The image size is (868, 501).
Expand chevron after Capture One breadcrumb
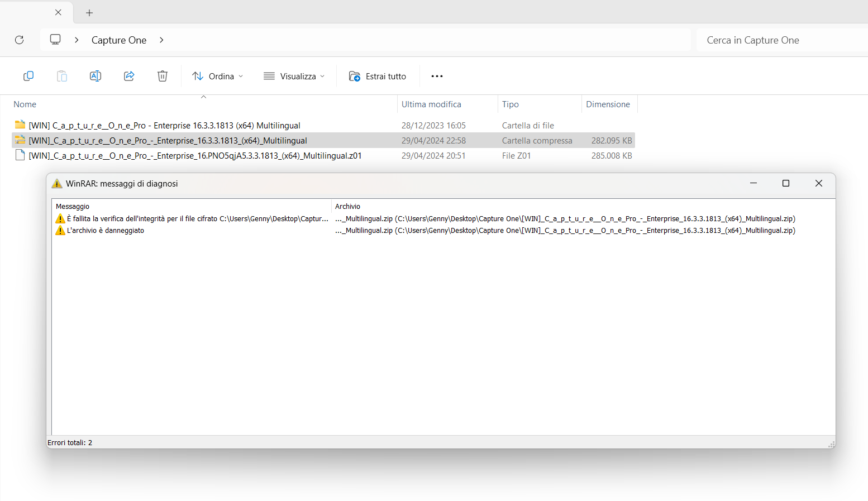161,40
